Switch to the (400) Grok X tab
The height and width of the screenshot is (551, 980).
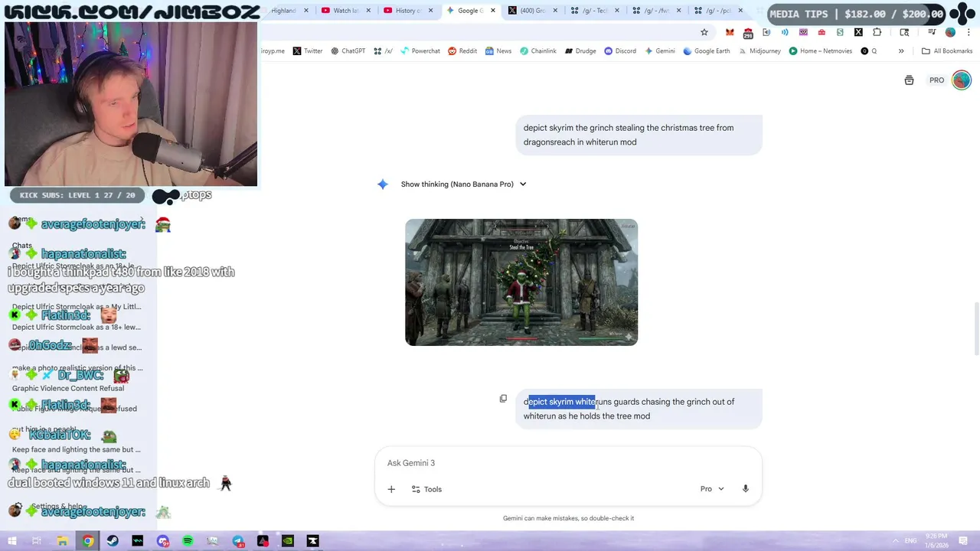(x=532, y=11)
